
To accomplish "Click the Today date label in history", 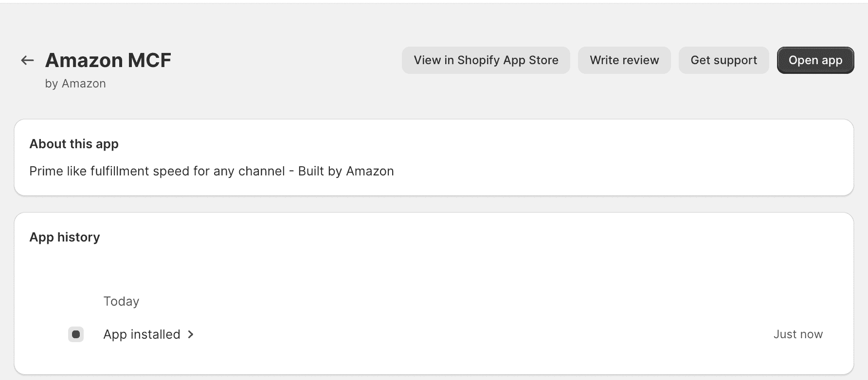I will click(121, 301).
